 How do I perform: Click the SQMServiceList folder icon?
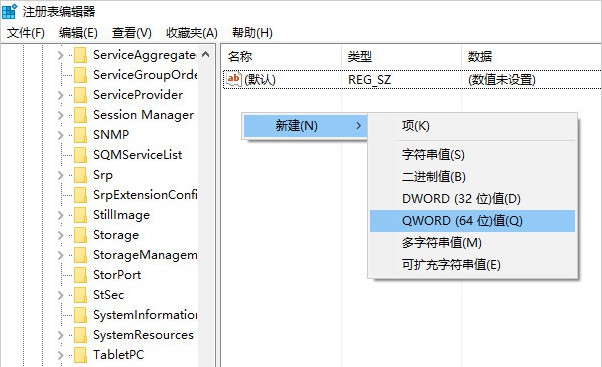[80, 155]
